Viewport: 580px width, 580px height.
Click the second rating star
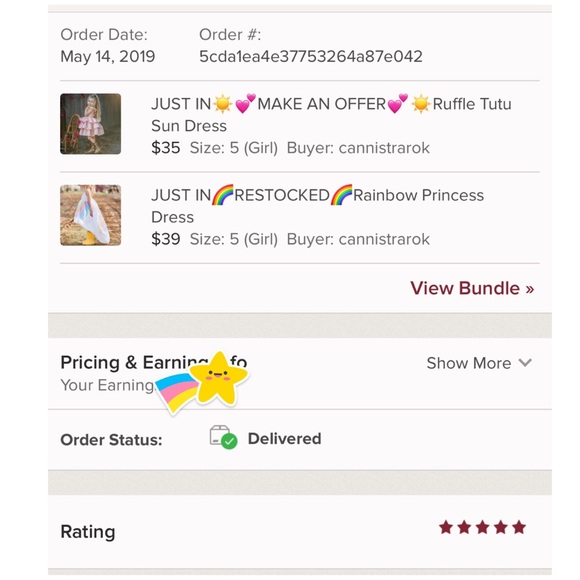(464, 527)
